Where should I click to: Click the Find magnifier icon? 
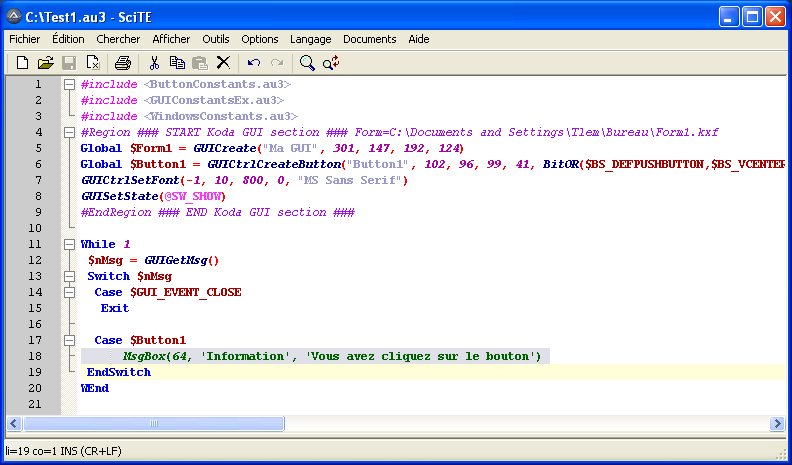[307, 63]
